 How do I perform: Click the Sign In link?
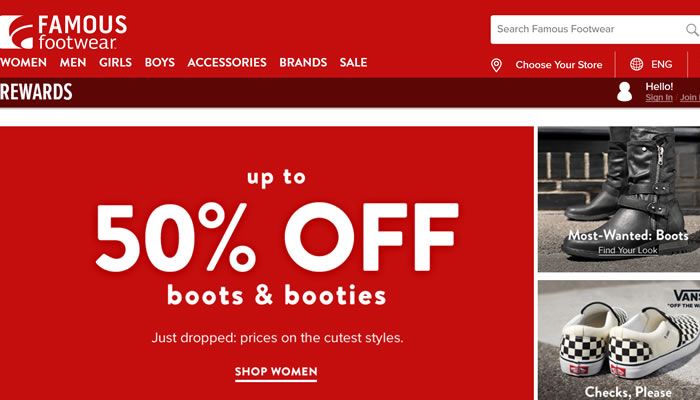tap(658, 98)
